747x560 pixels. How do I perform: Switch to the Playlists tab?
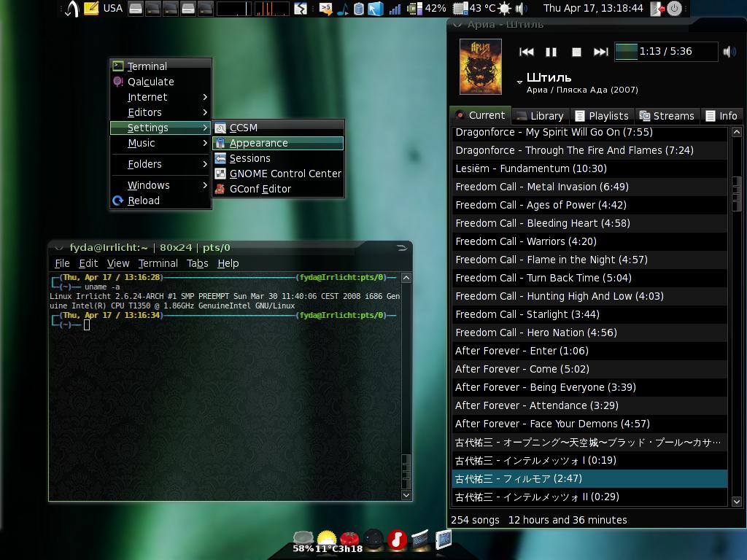pos(602,116)
